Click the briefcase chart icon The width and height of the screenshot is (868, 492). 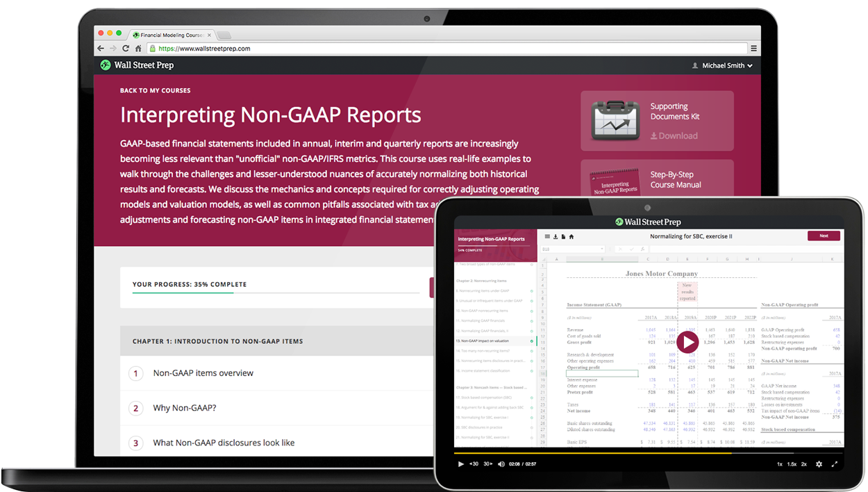click(x=615, y=121)
